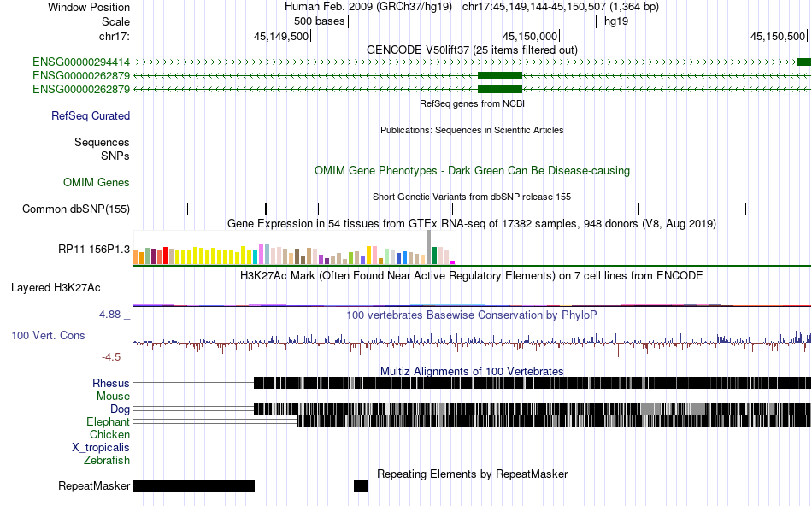Click the -4.5 PhyloP lower scale value

click(x=111, y=356)
